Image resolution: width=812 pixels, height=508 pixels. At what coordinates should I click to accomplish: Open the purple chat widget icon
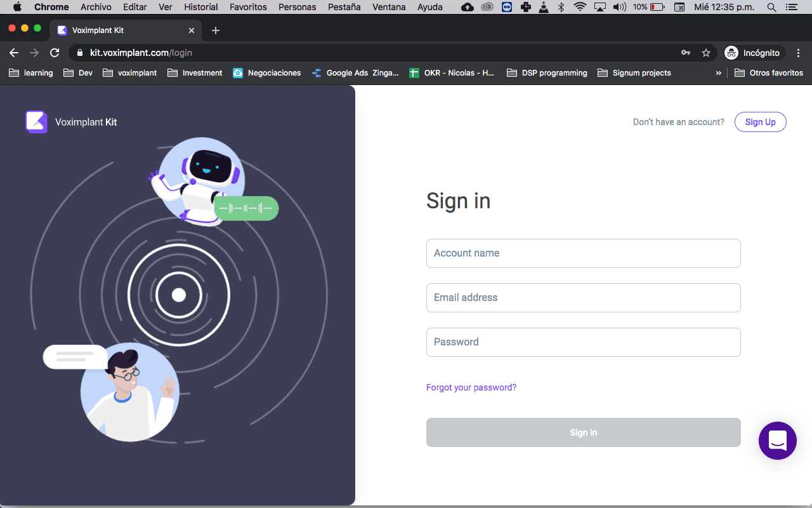tap(777, 440)
